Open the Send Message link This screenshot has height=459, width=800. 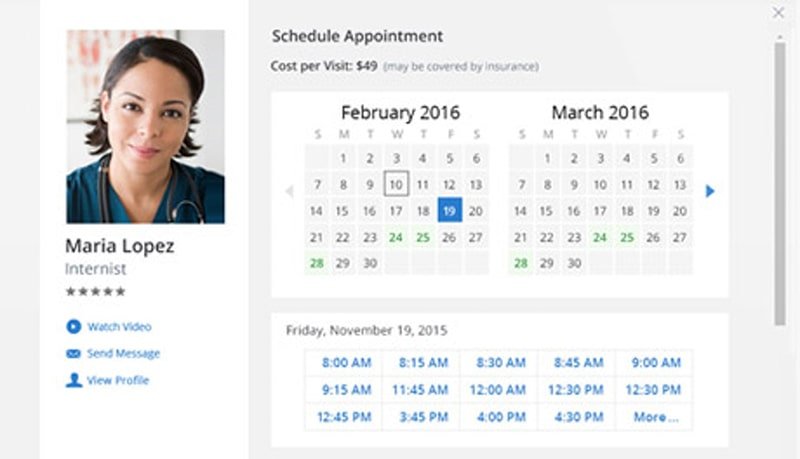click(x=123, y=354)
